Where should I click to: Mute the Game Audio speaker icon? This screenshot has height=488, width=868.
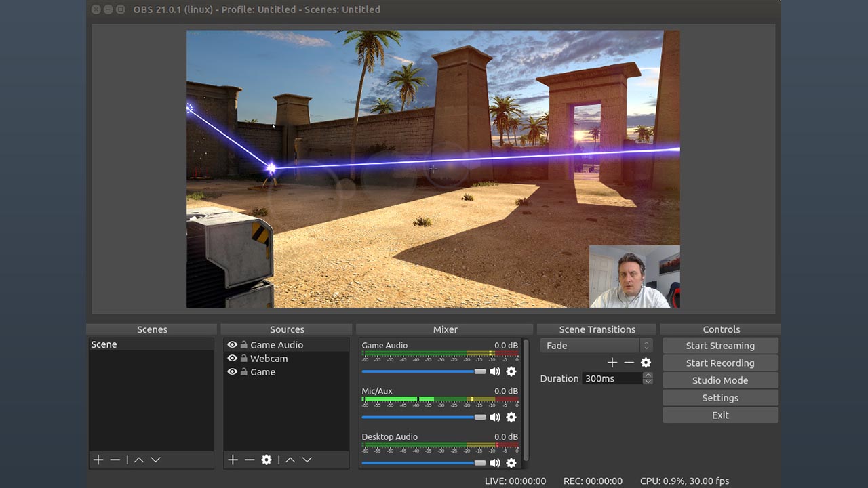(x=495, y=371)
